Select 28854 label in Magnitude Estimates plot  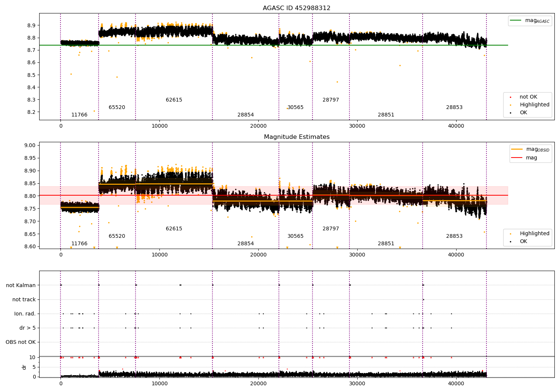246,244
